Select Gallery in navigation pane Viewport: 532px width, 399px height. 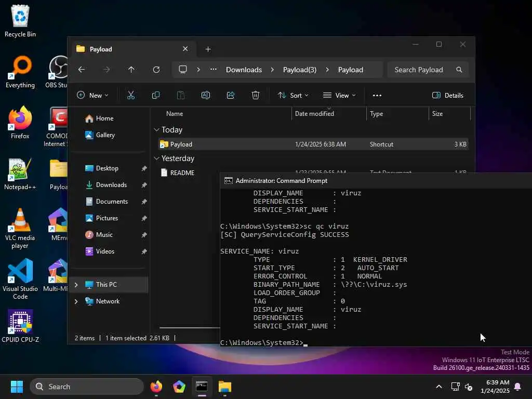click(109, 135)
